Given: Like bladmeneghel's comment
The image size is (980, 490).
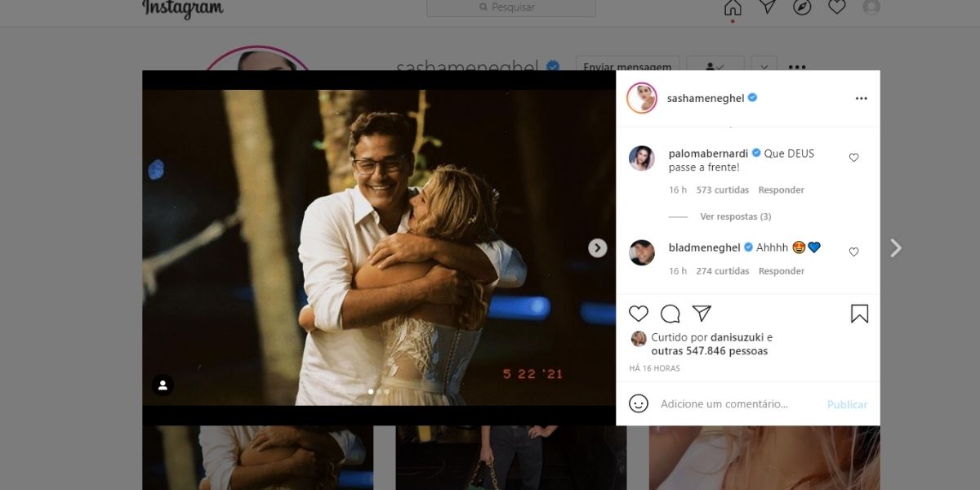Looking at the screenshot, I should (853, 252).
